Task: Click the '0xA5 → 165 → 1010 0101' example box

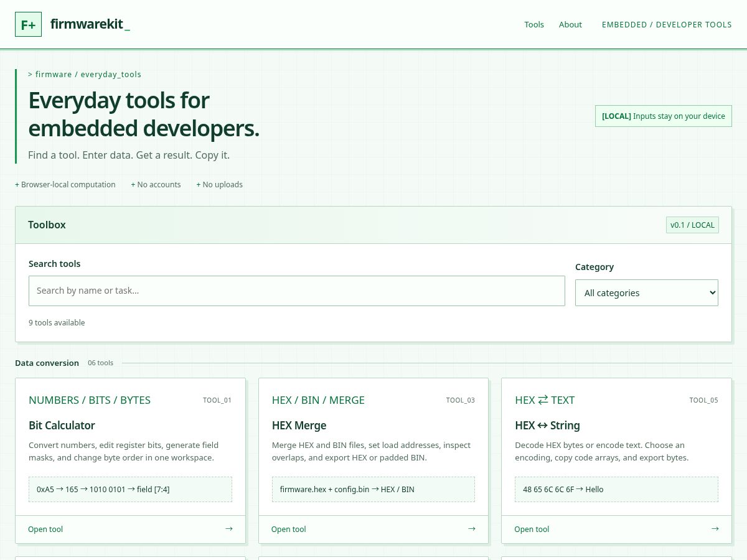Action: tap(130, 489)
